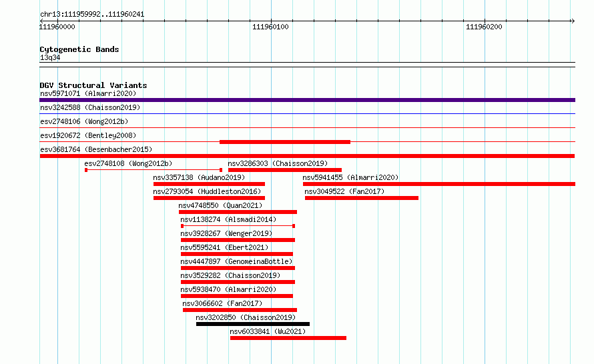Open nsv3357138 (Audano2019) label
594x364 pixels.
(x=199, y=177)
